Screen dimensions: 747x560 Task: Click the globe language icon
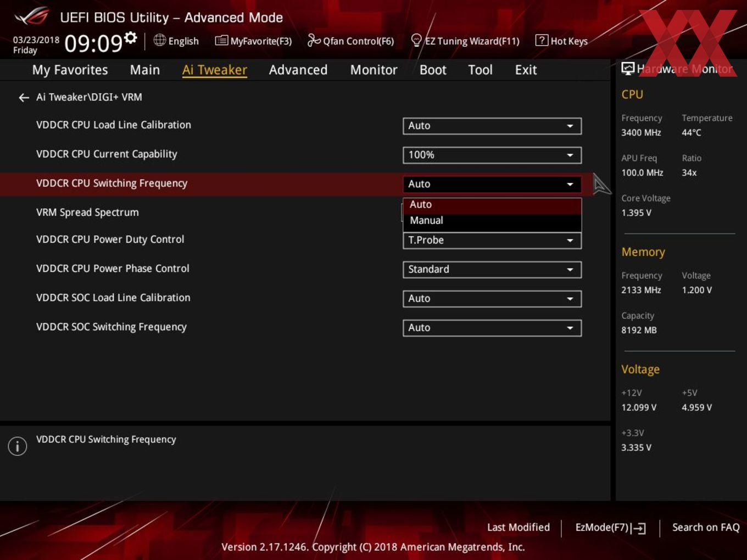pyautogui.click(x=159, y=40)
